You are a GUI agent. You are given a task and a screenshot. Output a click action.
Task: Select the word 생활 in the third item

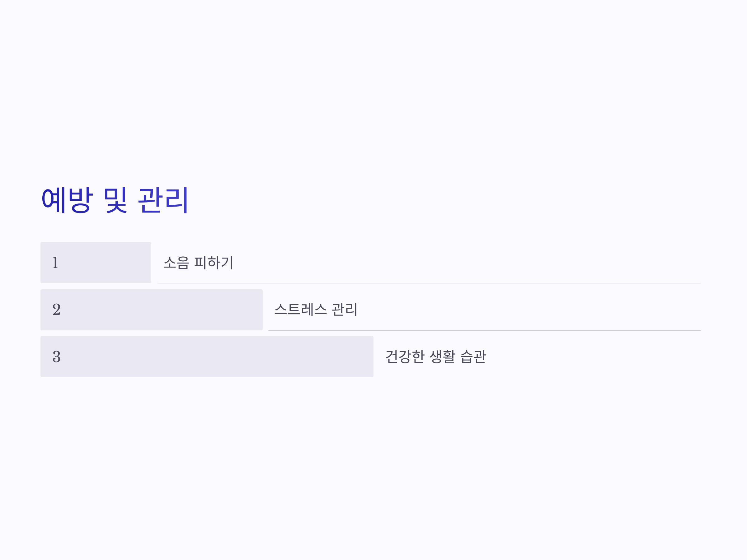[x=442, y=357]
